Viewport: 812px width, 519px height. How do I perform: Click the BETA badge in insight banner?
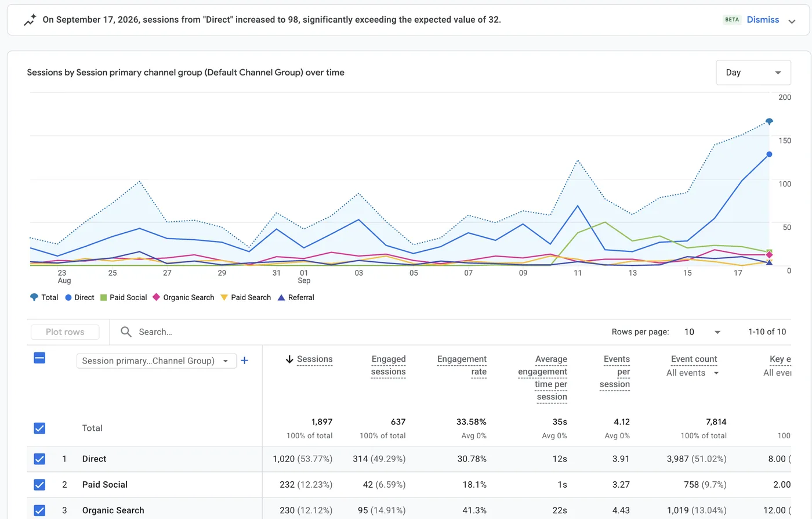732,20
